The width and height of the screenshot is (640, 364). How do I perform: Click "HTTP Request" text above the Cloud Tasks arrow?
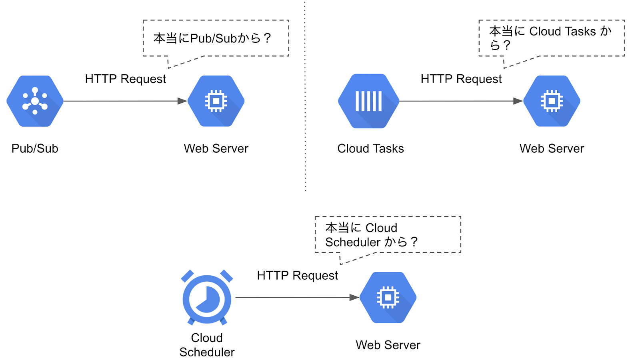click(461, 79)
